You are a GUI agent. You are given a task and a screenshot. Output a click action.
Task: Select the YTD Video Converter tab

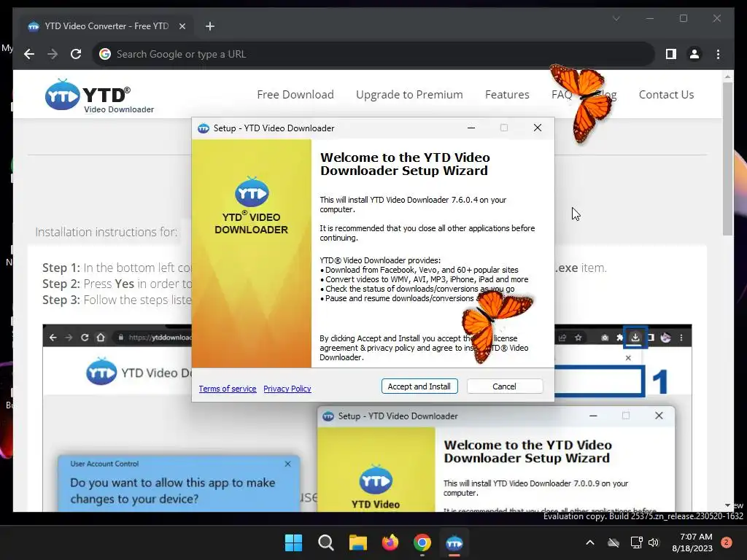point(108,26)
